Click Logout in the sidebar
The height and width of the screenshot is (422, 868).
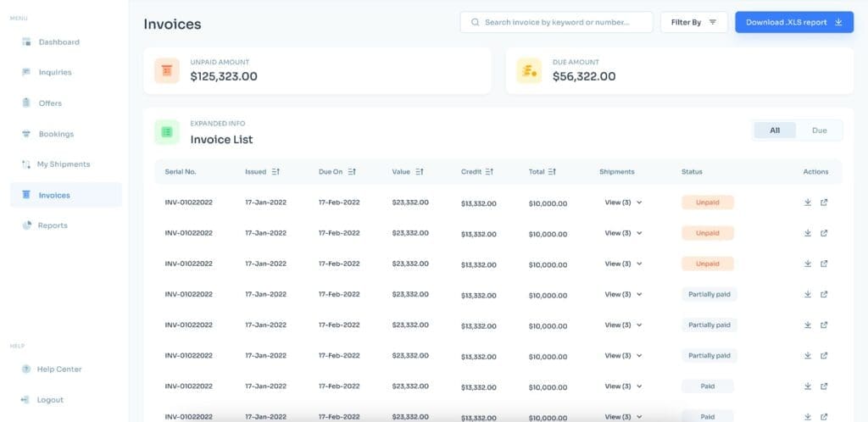coord(50,400)
